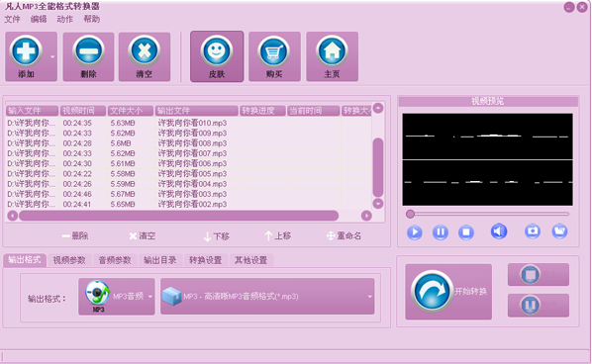Image resolution: width=592 pixels, height=364 pixels.
Task: Select the row with output 005.mp3
Action: [x=189, y=174]
